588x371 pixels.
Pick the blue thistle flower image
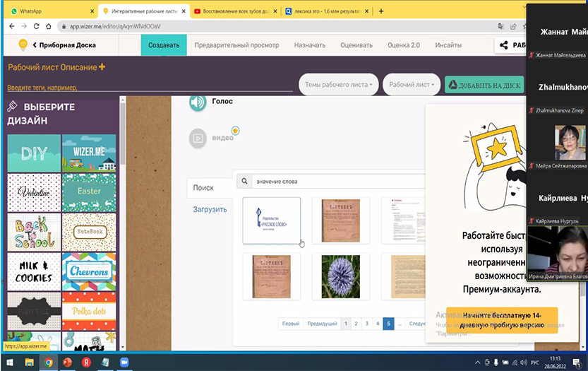click(340, 276)
